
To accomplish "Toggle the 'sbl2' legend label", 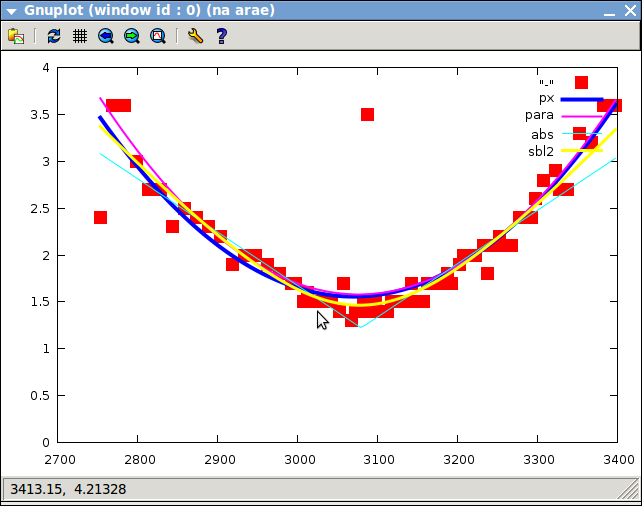I will tap(540, 151).
